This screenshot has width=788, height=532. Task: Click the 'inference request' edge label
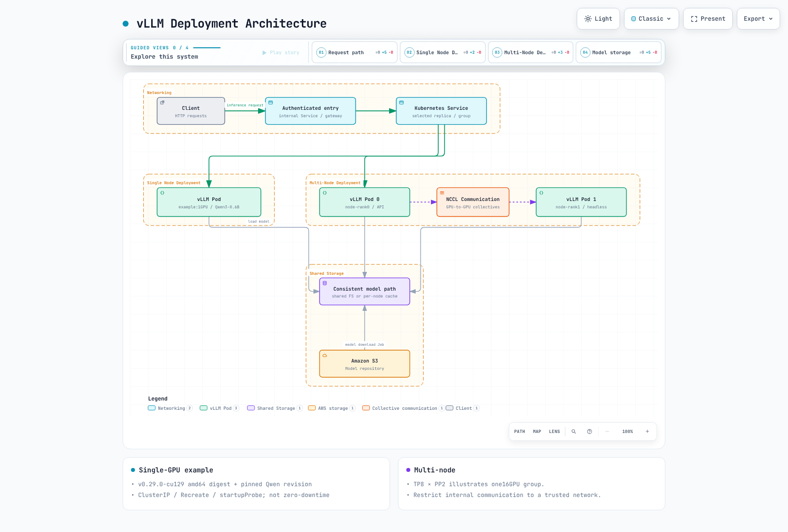(245, 105)
